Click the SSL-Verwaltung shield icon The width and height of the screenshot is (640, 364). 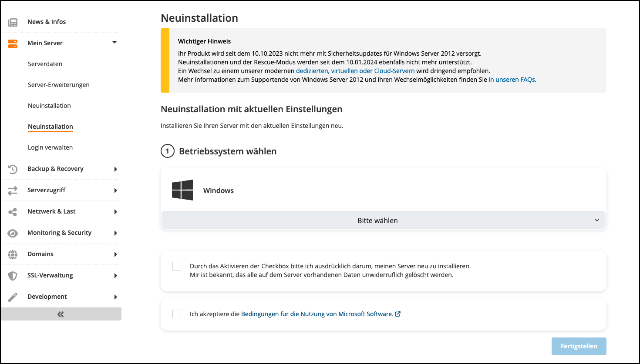(x=13, y=275)
